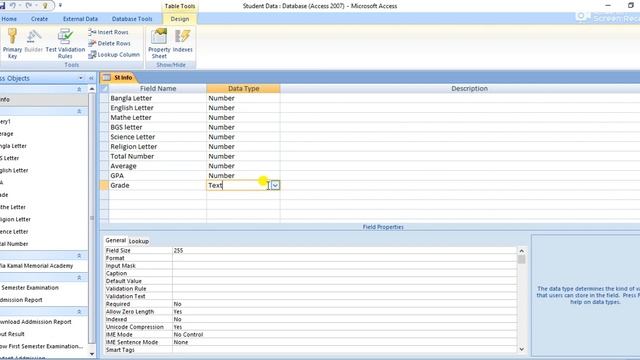Open the Property Sheet
Screen dimensions: 640x360
(159, 44)
